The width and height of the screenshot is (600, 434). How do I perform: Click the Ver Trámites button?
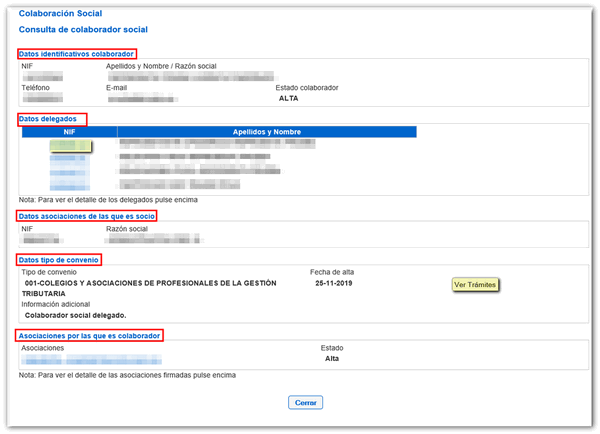[475, 284]
